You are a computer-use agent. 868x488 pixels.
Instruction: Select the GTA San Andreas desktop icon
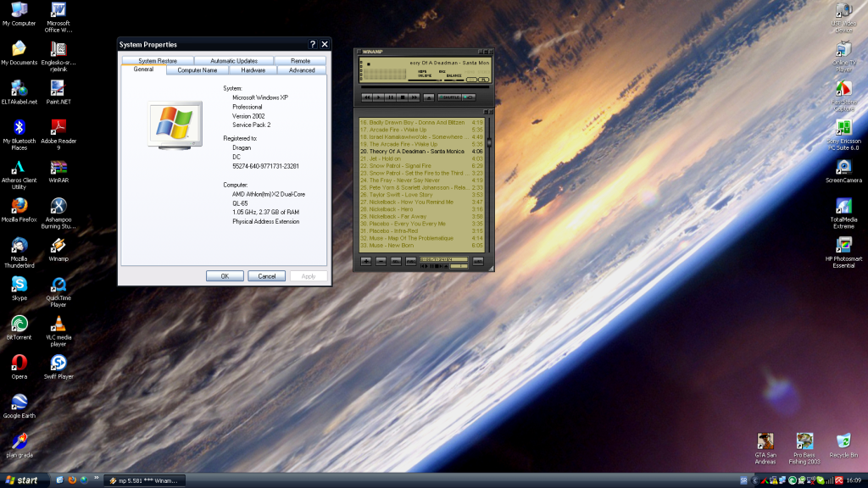click(x=765, y=449)
